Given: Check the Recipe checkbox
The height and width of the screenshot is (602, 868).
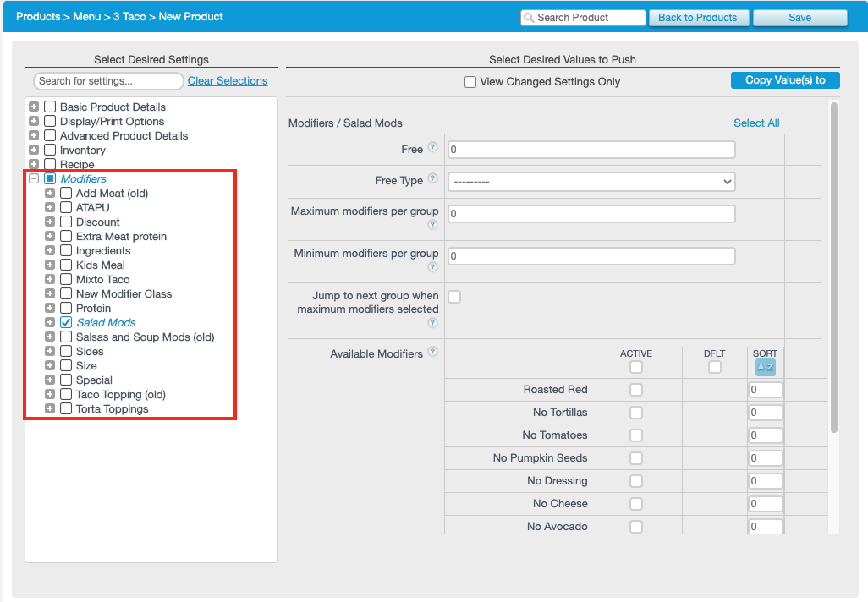Looking at the screenshot, I should [x=50, y=164].
